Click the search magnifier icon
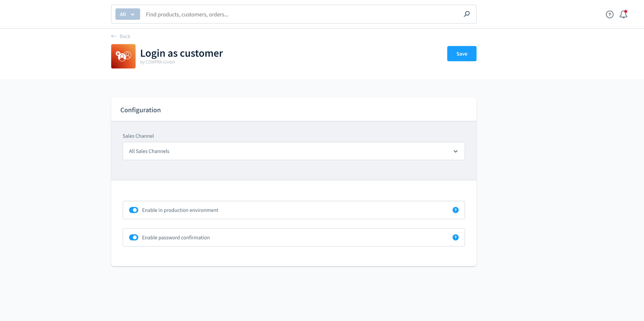The width and height of the screenshot is (644, 321). (466, 14)
